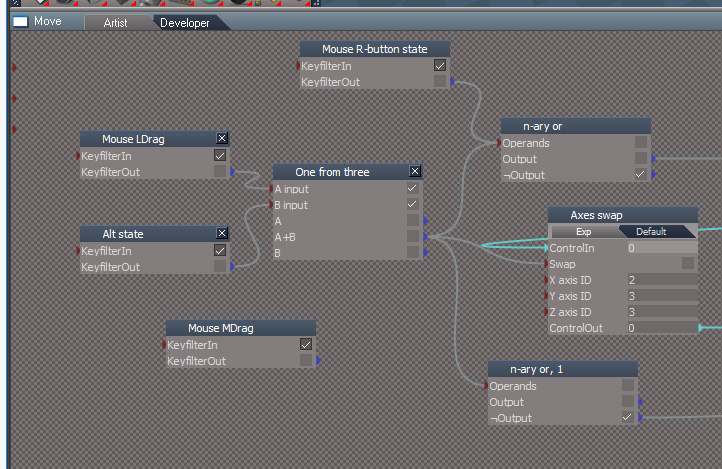
Task: Close the Alt state node
Action: (222, 233)
